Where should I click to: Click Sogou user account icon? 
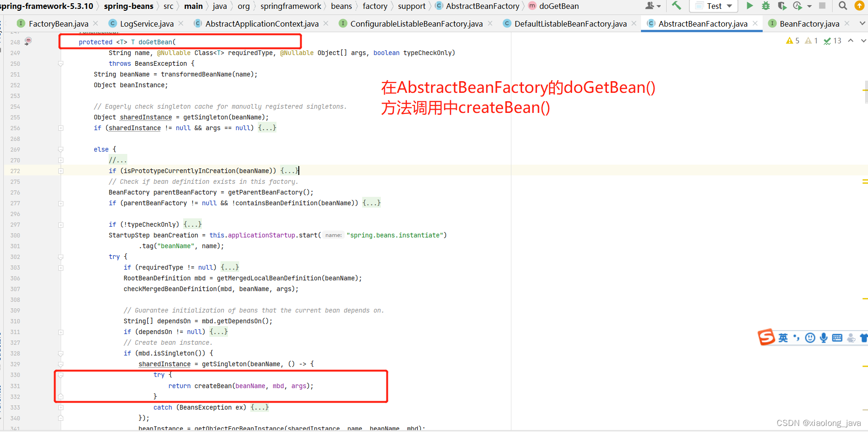[851, 338]
